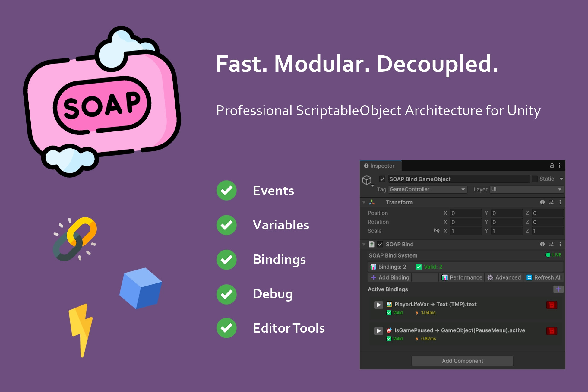588x392 pixels.
Task: Click the Inspector lock icon
Action: pos(552,166)
